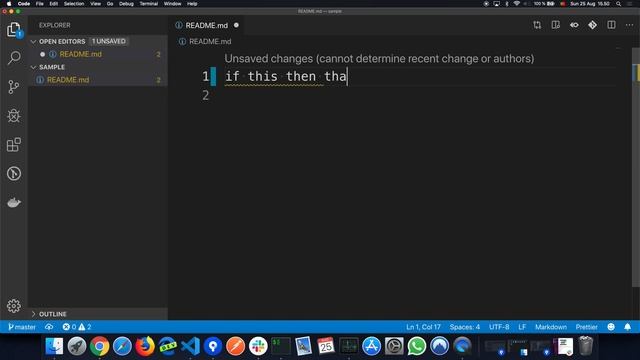Screen dimensions: 640x360
Task: Collapse the SAMPLE folder section
Action: [33, 67]
